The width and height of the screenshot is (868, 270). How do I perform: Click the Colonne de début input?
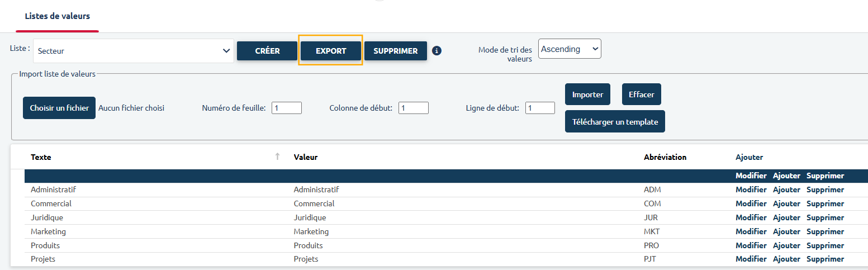tap(413, 108)
